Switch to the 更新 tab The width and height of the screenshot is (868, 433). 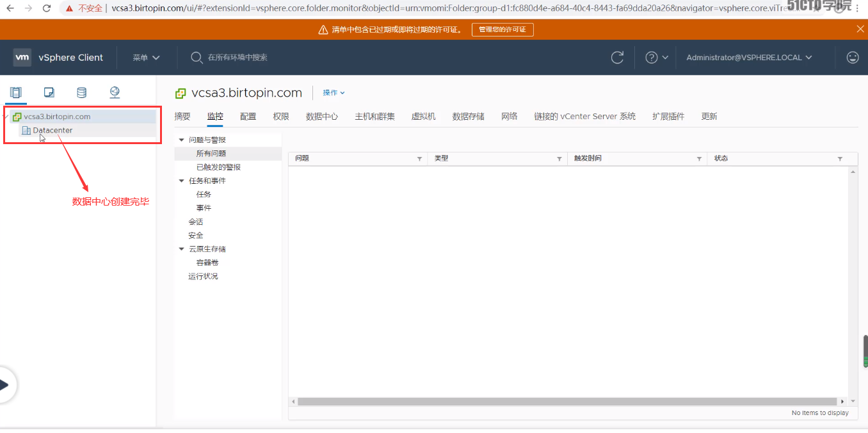click(x=709, y=117)
